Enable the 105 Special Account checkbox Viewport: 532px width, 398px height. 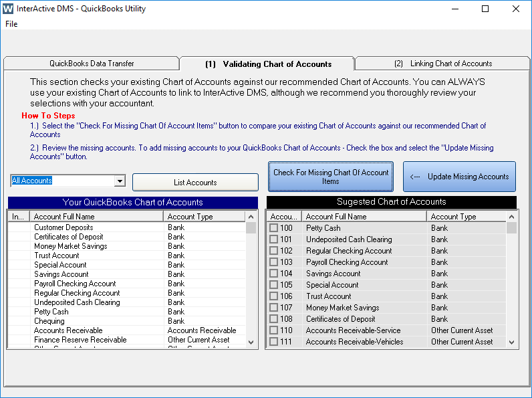pos(273,285)
